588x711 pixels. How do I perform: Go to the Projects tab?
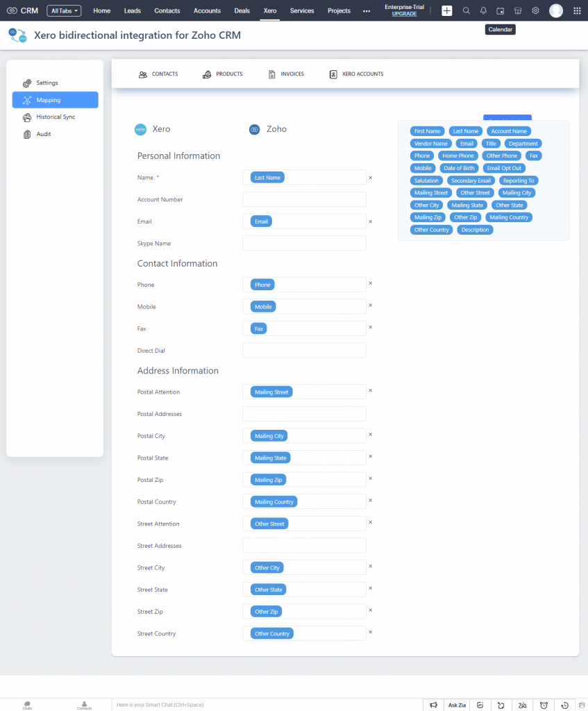pyautogui.click(x=339, y=11)
